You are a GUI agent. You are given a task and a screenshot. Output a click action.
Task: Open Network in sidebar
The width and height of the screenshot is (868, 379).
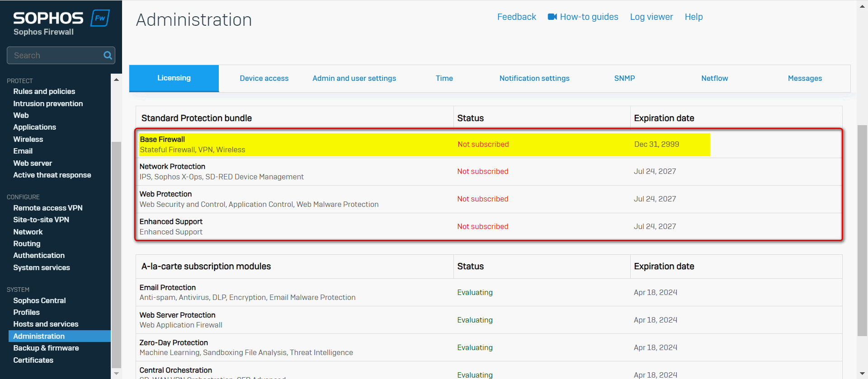point(28,232)
